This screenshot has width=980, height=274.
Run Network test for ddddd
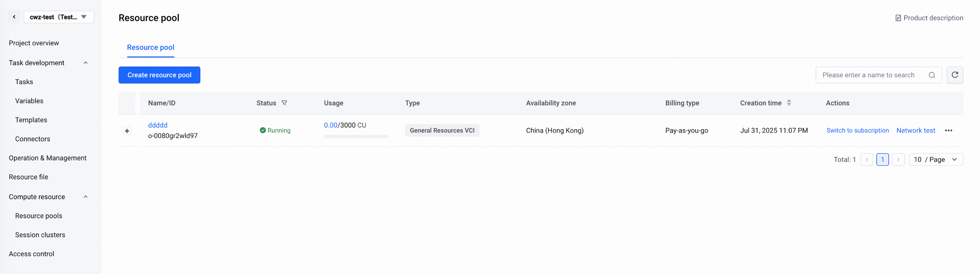pyautogui.click(x=916, y=131)
